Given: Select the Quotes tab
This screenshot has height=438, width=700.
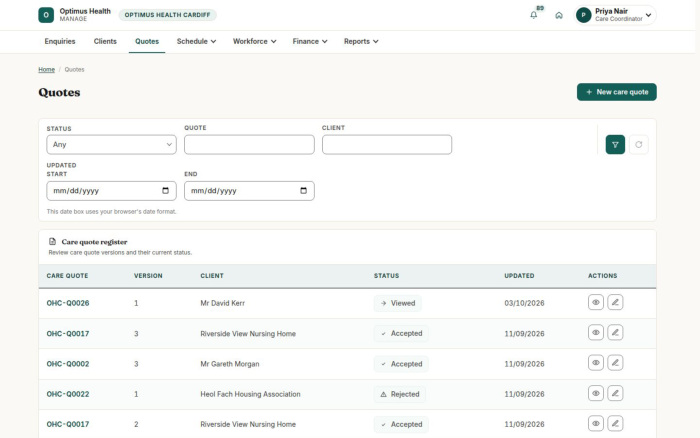Looking at the screenshot, I should pos(147,42).
